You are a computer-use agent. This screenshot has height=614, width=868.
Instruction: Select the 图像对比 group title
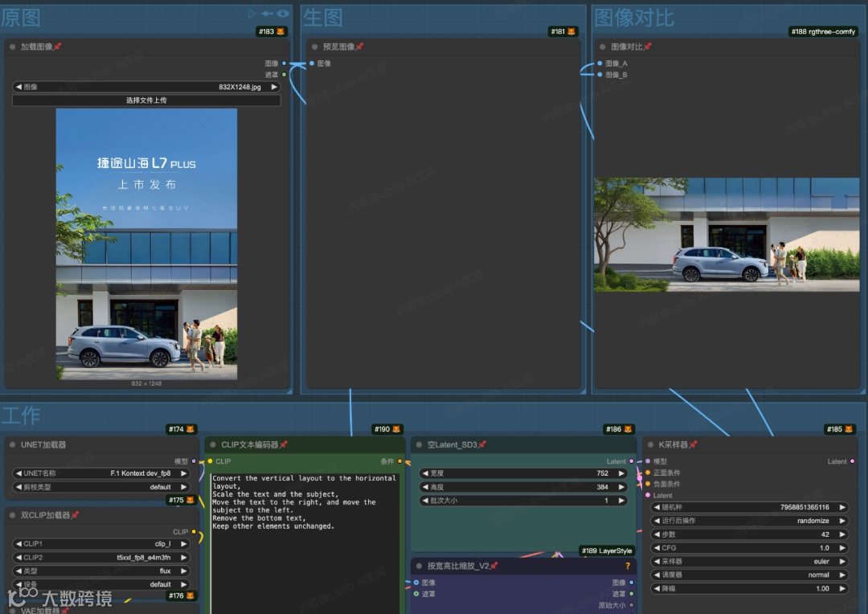click(x=634, y=18)
